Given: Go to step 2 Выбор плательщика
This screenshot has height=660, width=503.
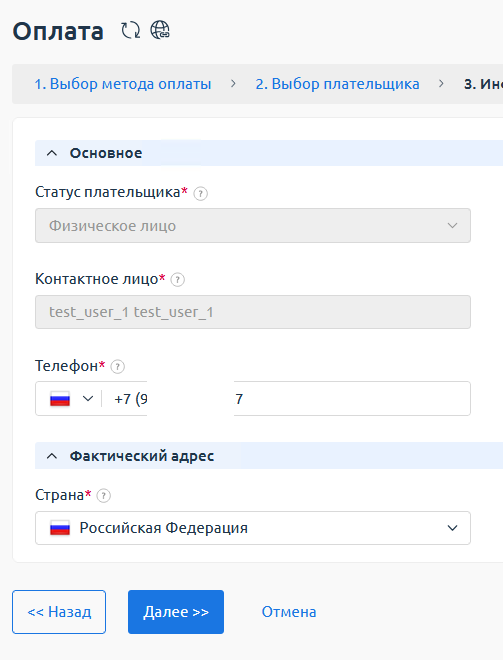Looking at the screenshot, I should coord(337,84).
